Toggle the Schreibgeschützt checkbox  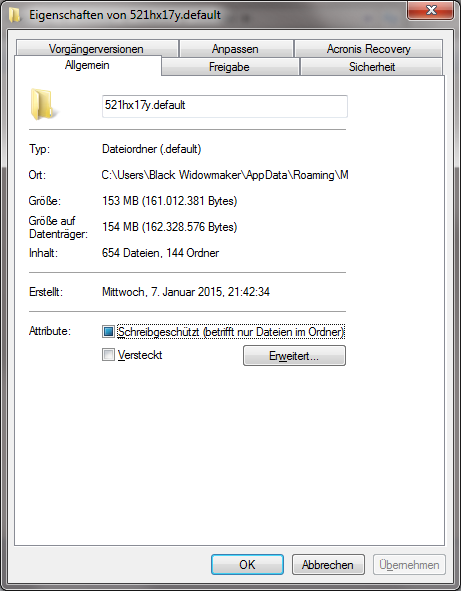click(108, 332)
